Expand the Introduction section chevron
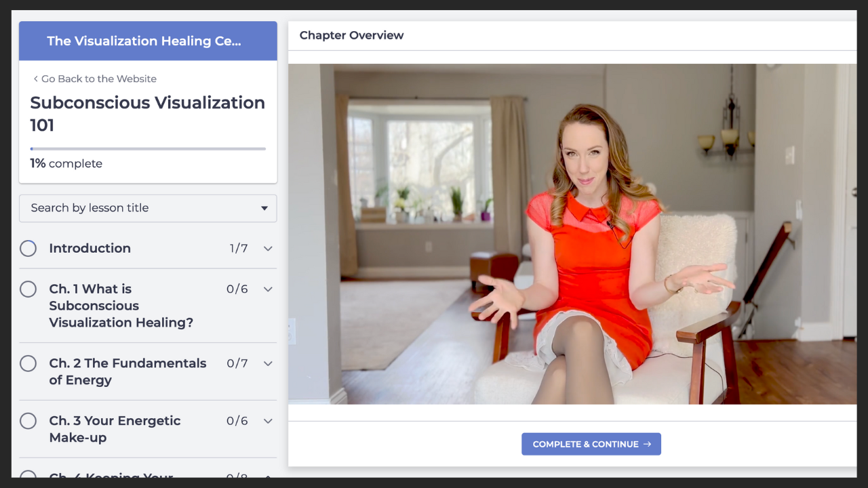 [x=268, y=249]
